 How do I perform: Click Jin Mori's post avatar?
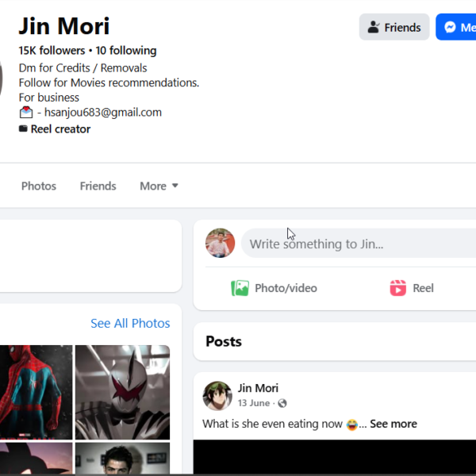tap(217, 396)
